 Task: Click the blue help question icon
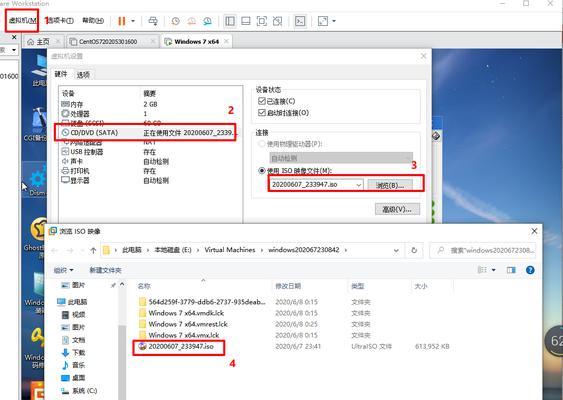(x=530, y=270)
